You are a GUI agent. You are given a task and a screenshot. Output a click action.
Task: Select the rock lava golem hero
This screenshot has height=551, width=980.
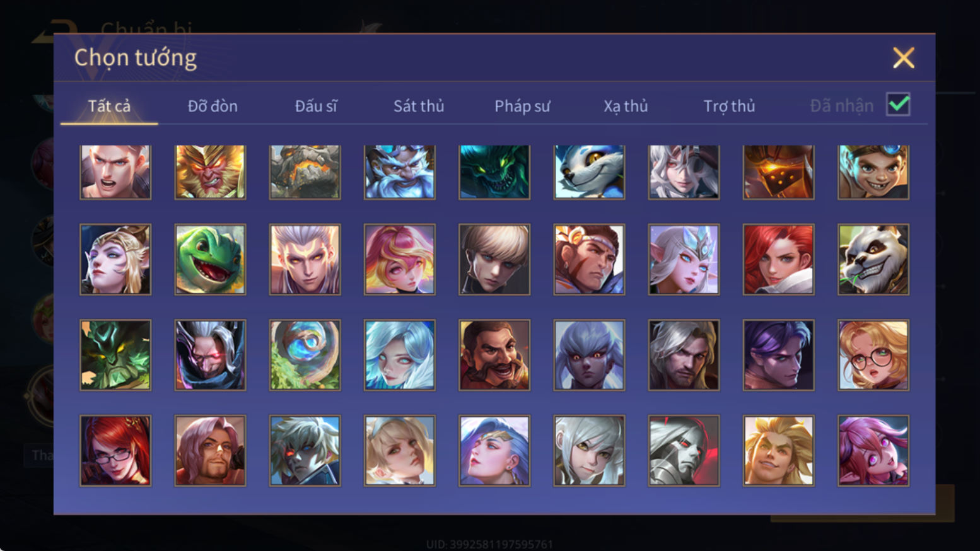coord(305,172)
